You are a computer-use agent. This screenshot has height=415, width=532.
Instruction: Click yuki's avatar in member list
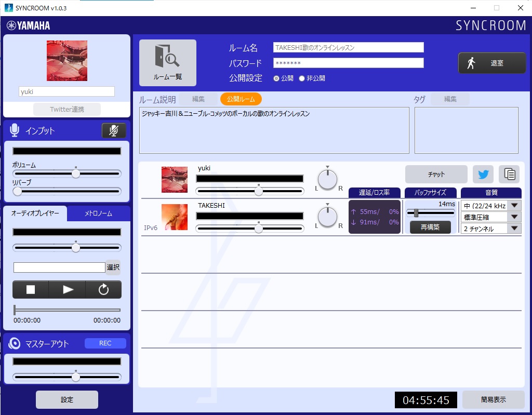pyautogui.click(x=175, y=180)
